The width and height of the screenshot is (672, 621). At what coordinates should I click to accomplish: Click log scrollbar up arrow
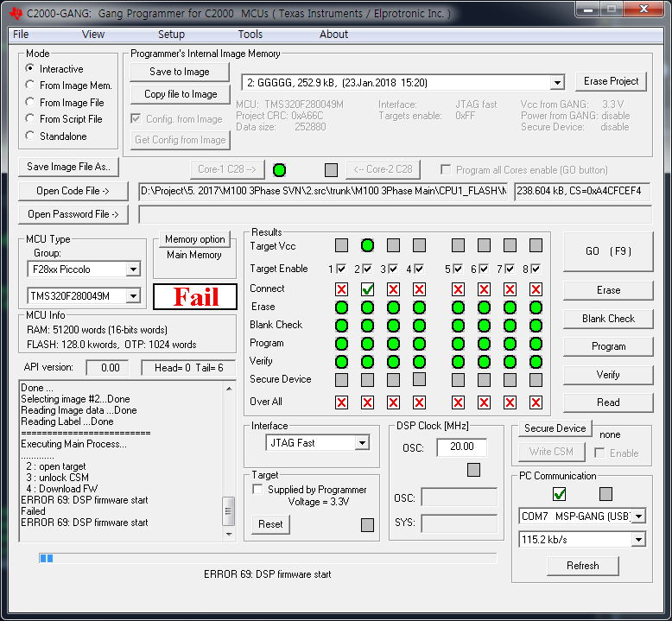pos(229,389)
